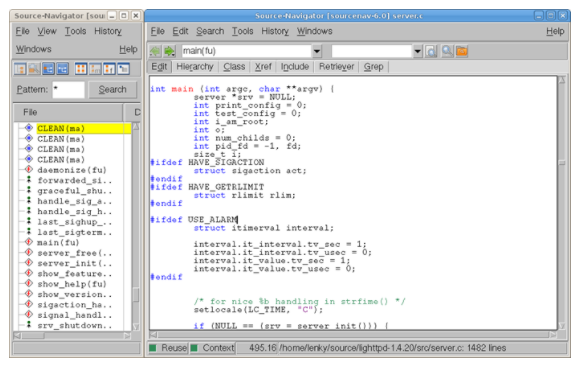Select the handle_sig_a.. row in symbol list
584x369 pixels.
click(x=74, y=201)
